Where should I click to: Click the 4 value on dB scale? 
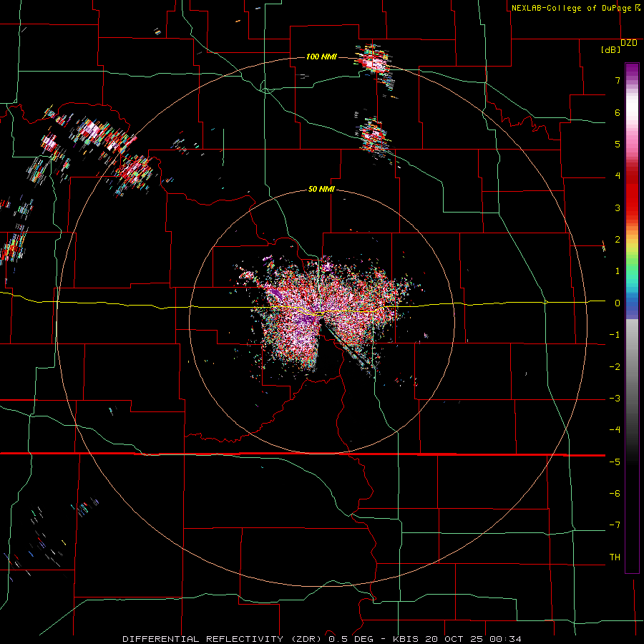tap(618, 176)
